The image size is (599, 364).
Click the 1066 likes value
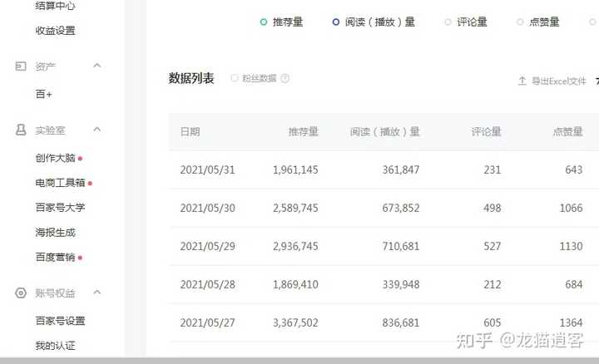[571, 208]
